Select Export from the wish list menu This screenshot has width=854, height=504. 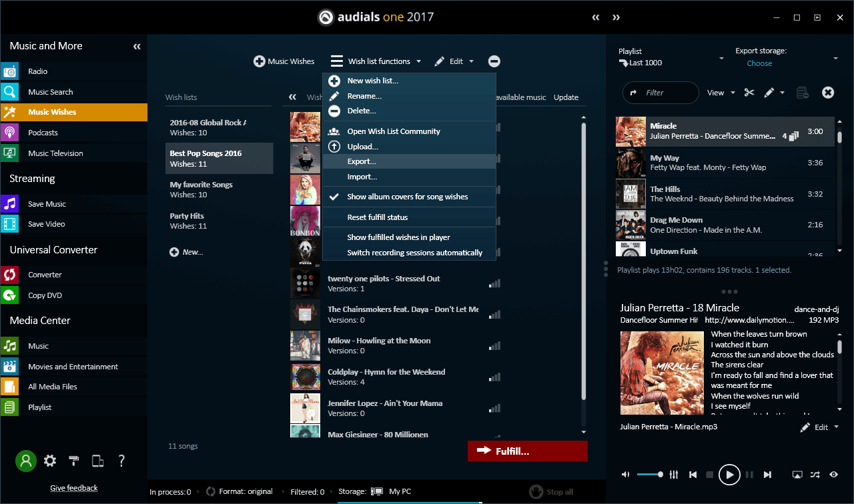coord(361,161)
